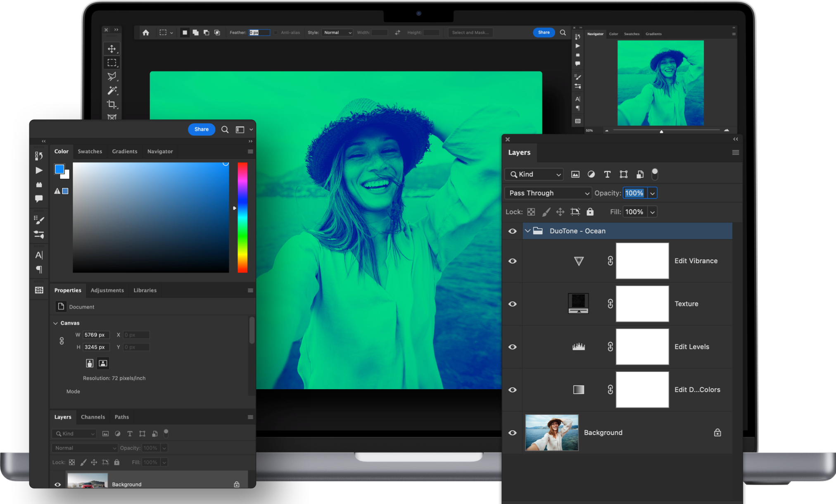
Task: Click the search icon in left floating panel
Action: point(225,130)
